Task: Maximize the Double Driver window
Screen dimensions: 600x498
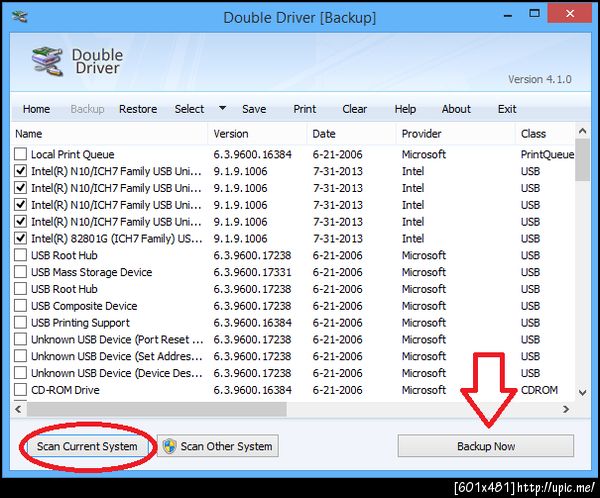Action: (534, 14)
